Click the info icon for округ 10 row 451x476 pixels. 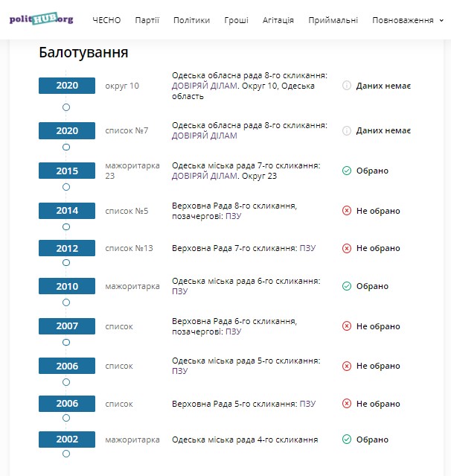click(347, 86)
